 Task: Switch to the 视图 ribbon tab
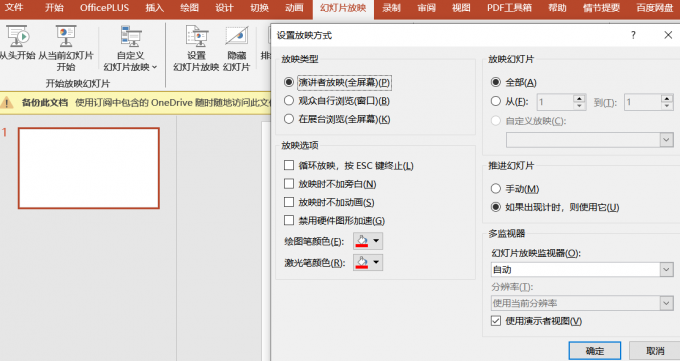(461, 8)
